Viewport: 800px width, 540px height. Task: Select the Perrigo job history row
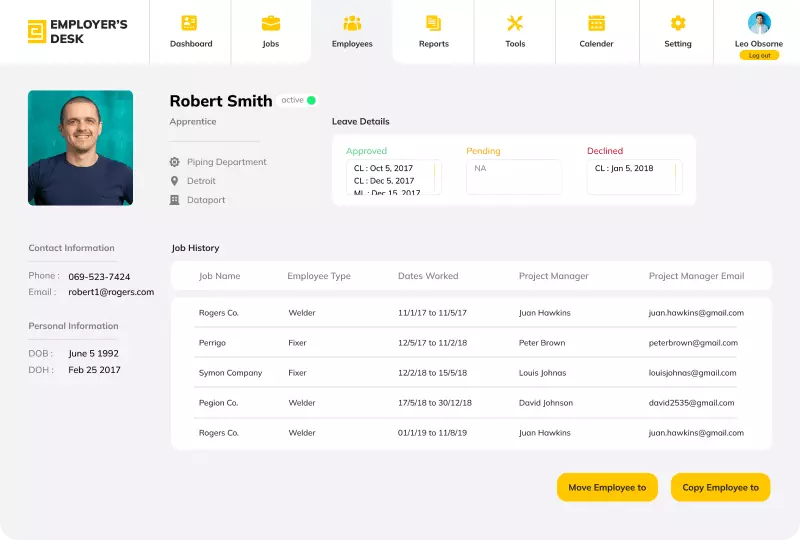click(470, 343)
